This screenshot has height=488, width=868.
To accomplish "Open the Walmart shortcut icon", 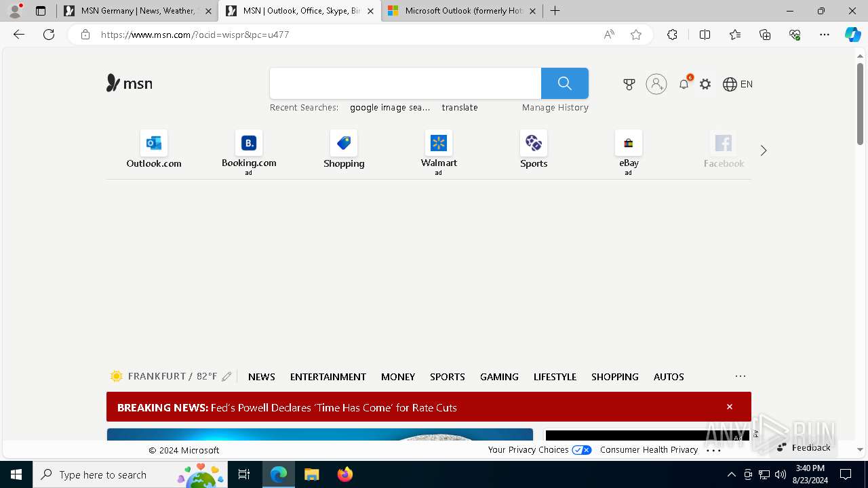I will click(439, 143).
